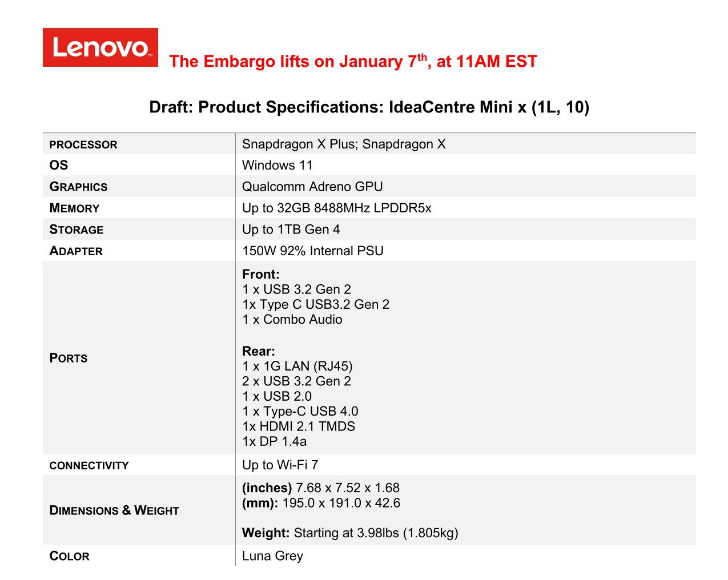
Task: Click the Draft Product Specifications title
Action: click(x=369, y=107)
